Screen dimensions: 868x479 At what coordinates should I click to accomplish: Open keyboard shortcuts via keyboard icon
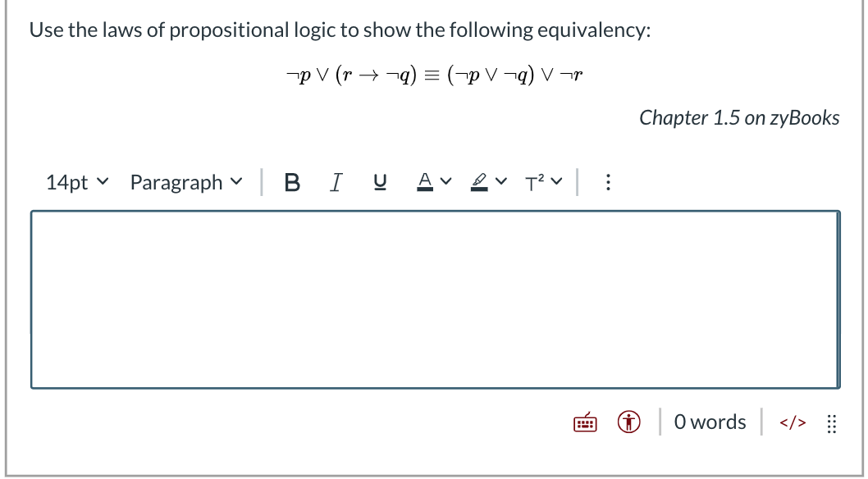(585, 422)
